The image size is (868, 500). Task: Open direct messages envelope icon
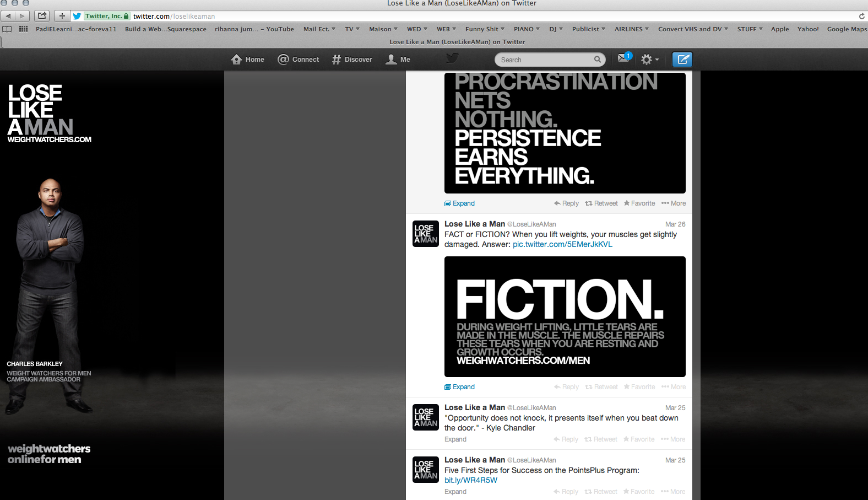pyautogui.click(x=624, y=57)
